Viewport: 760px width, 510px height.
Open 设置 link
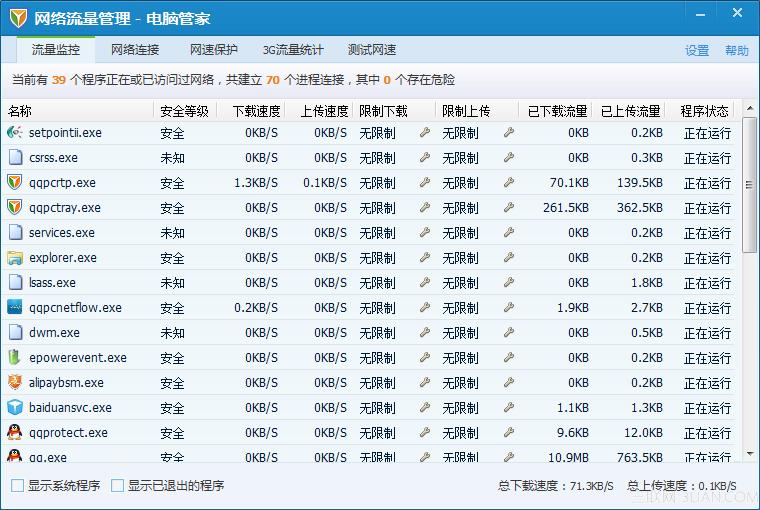697,50
